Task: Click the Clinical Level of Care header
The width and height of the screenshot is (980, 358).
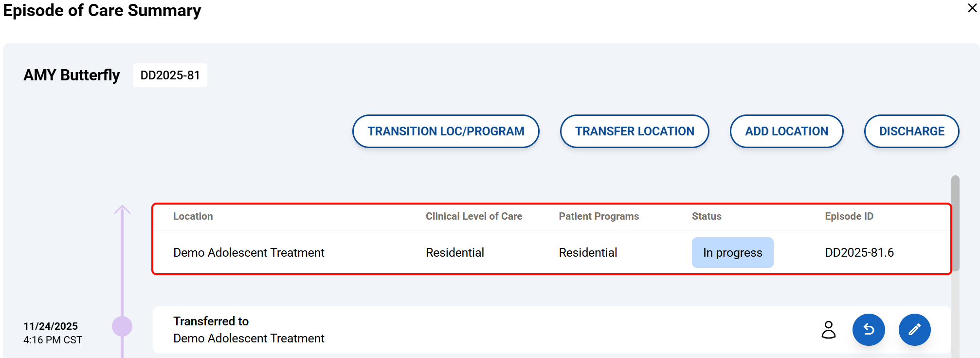Action: [x=474, y=216]
